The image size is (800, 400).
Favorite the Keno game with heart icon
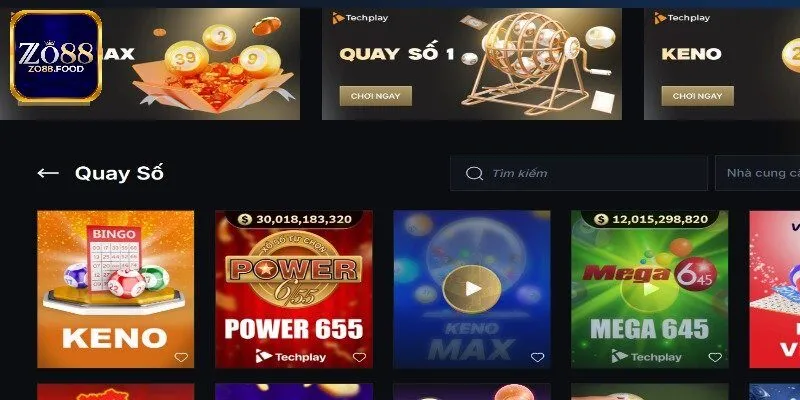[181, 357]
